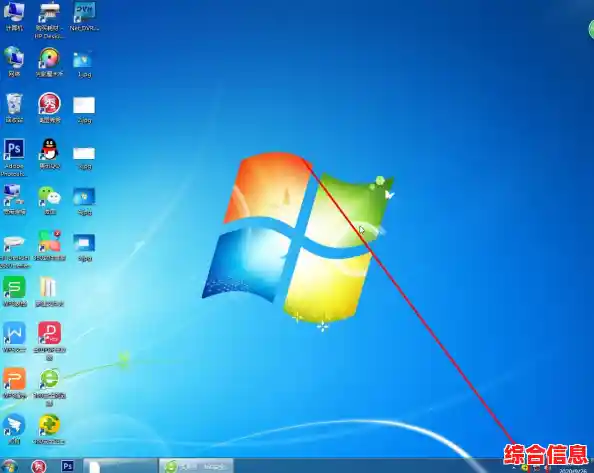Launch the orange WPS Presentation shortcut
This screenshot has height=473, width=594.
point(14,383)
